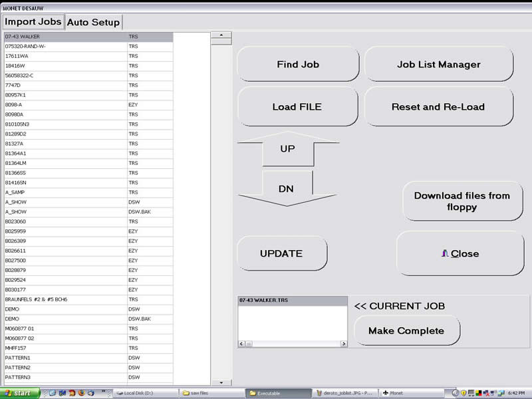Screen dimensions: 532x399
Task: Open the Windows Start menu
Action: (x=20, y=393)
